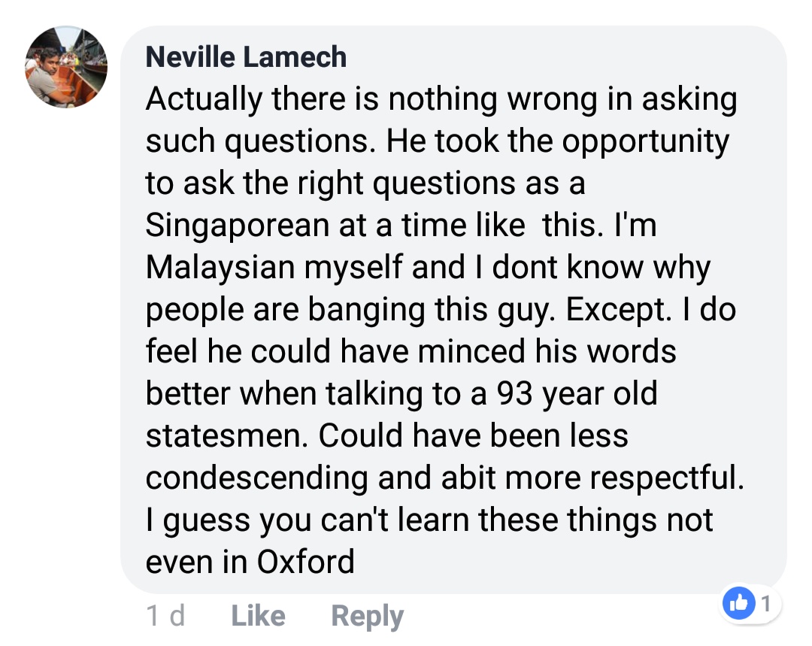Open the '1 d' comment timestamp
The width and height of the screenshot is (812, 646).
165,617
